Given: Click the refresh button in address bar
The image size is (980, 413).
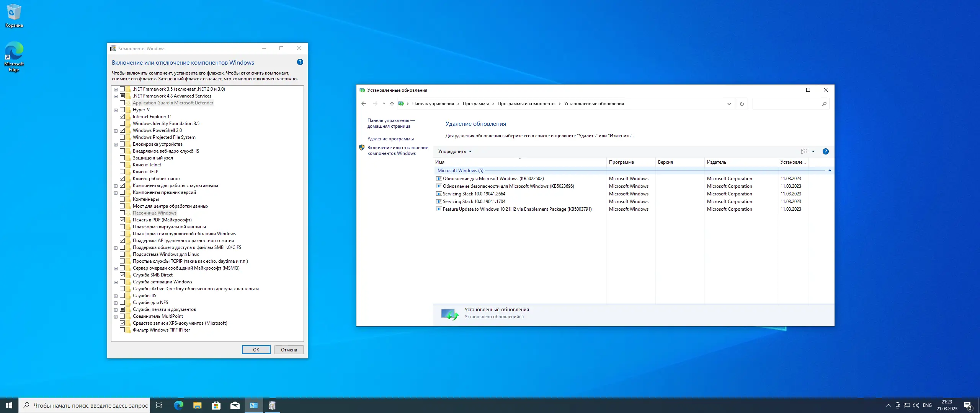Looking at the screenshot, I should coord(742,104).
